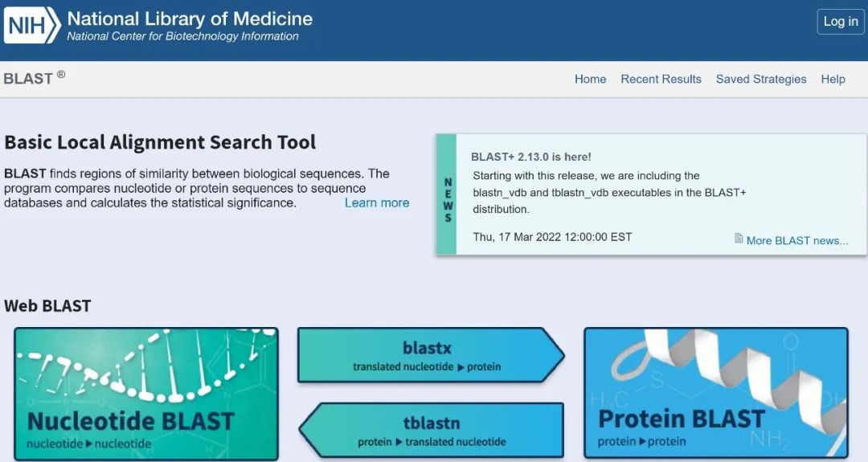
Task: Click the vertical NEWS label strip
Action: (447, 194)
